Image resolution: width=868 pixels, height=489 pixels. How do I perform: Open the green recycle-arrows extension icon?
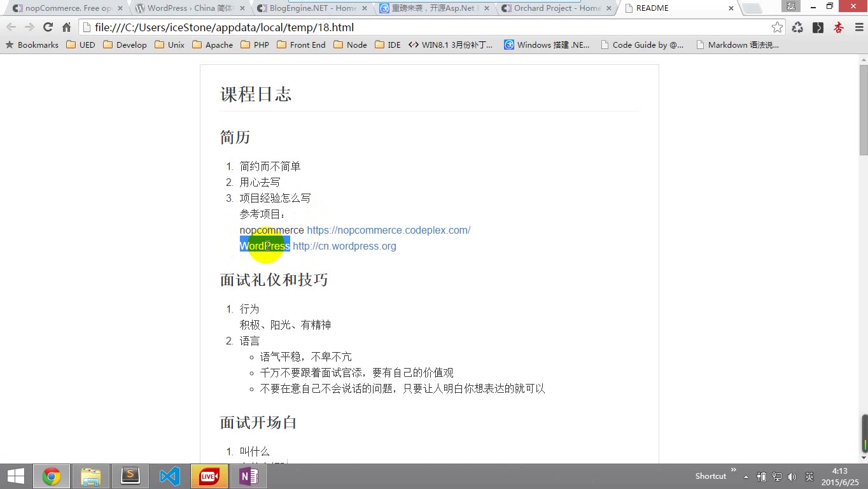[797, 27]
